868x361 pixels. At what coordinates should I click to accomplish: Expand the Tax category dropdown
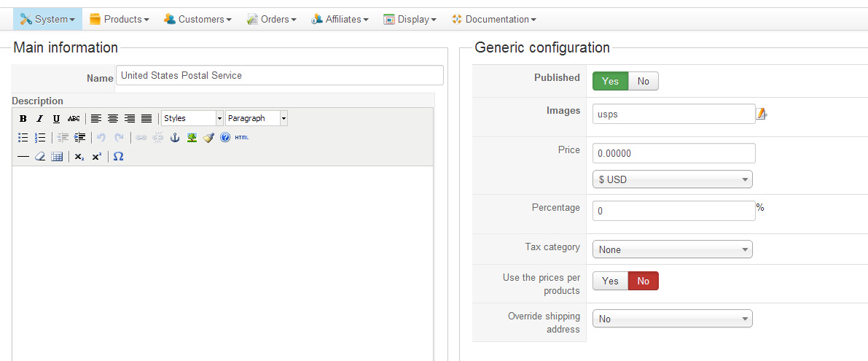pyautogui.click(x=672, y=249)
